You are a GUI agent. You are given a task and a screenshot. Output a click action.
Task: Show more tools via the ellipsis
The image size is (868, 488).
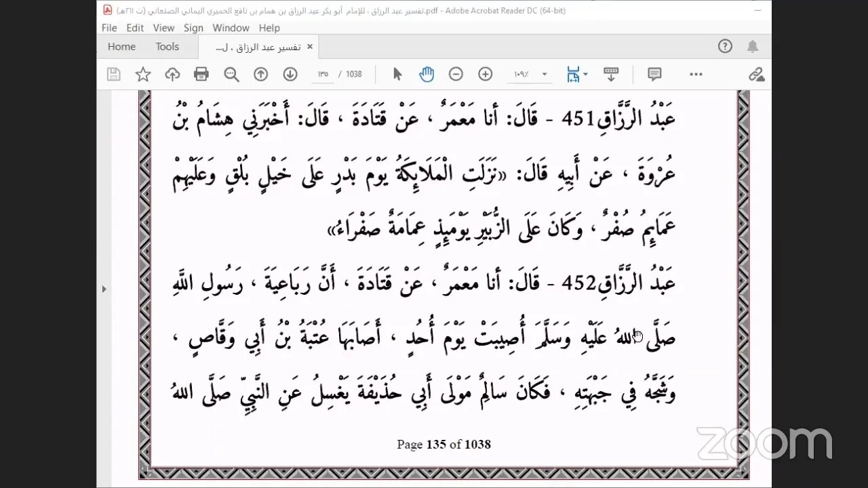[x=696, y=75]
